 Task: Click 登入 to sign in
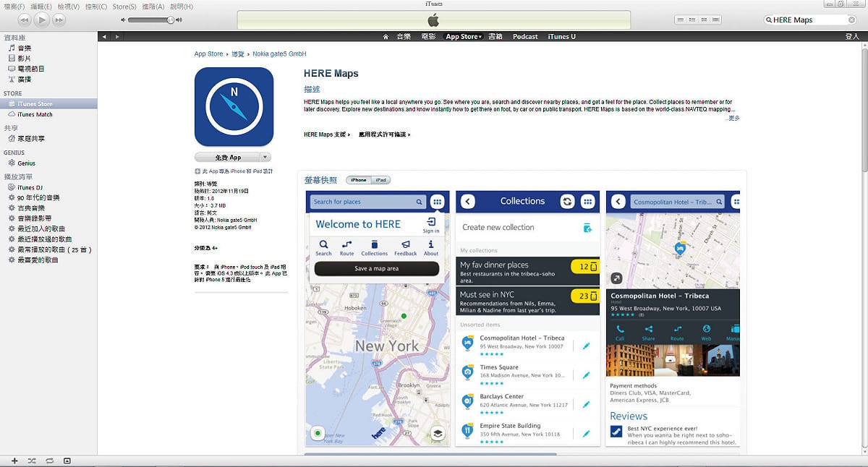(x=852, y=36)
